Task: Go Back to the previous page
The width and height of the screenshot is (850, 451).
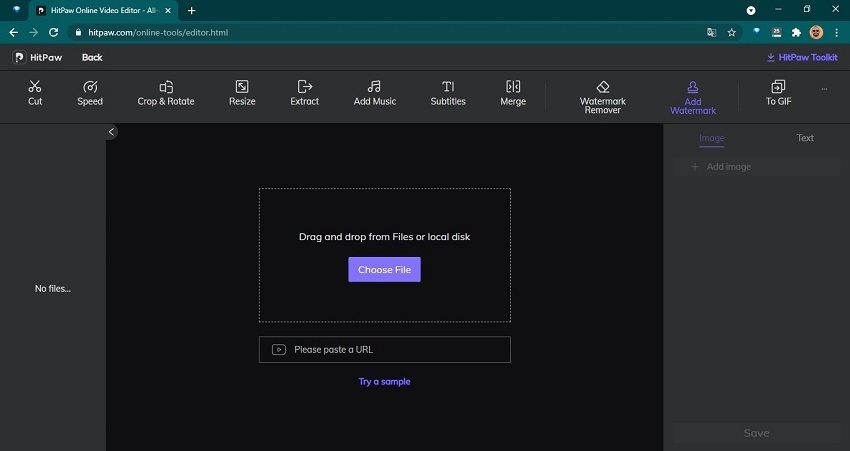Action: tap(92, 58)
